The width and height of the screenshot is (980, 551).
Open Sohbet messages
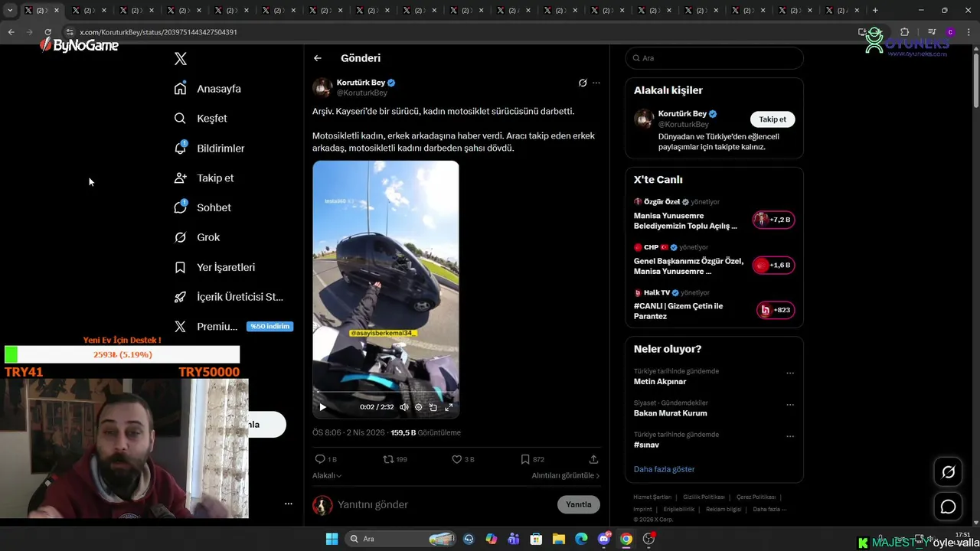(202, 207)
